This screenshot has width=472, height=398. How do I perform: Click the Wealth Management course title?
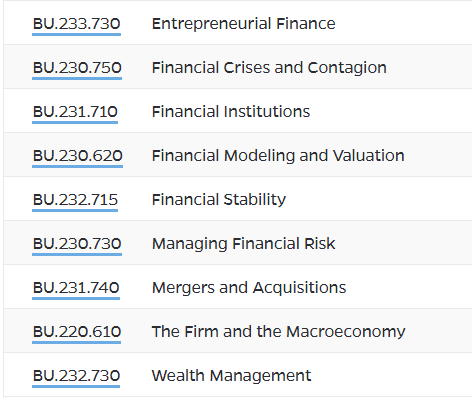tap(232, 376)
